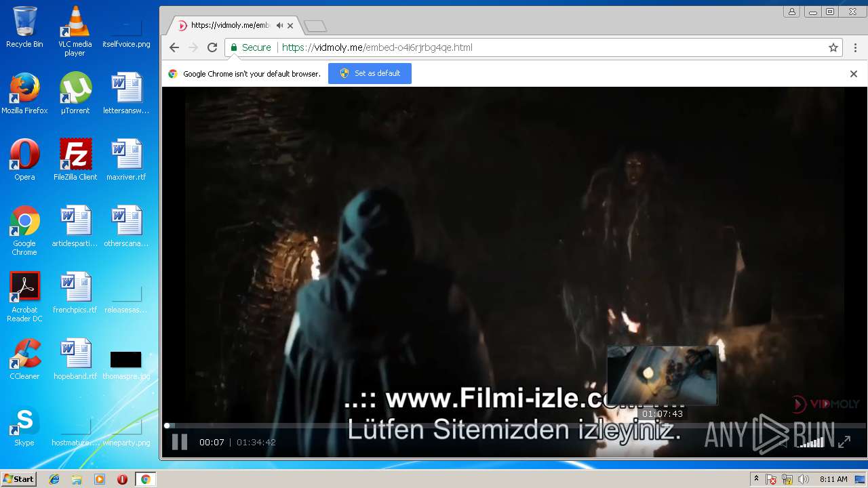Viewport: 868px width, 488px height.
Task: Mute the tab via its speaker icon
Action: tap(279, 25)
